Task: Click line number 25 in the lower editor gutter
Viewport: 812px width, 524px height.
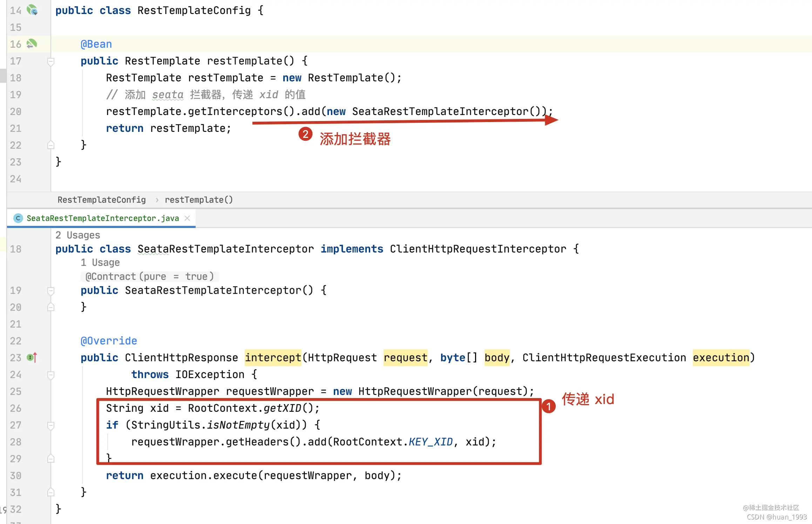Action: [16, 391]
